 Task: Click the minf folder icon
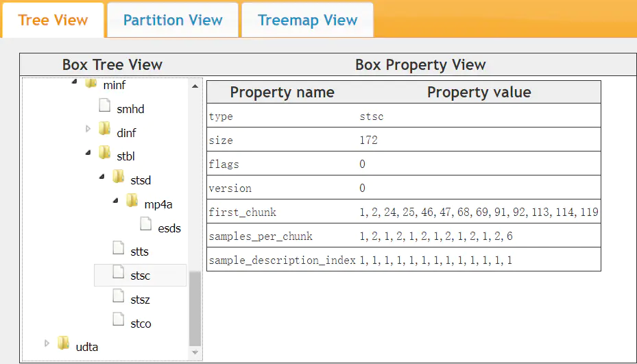coord(91,83)
